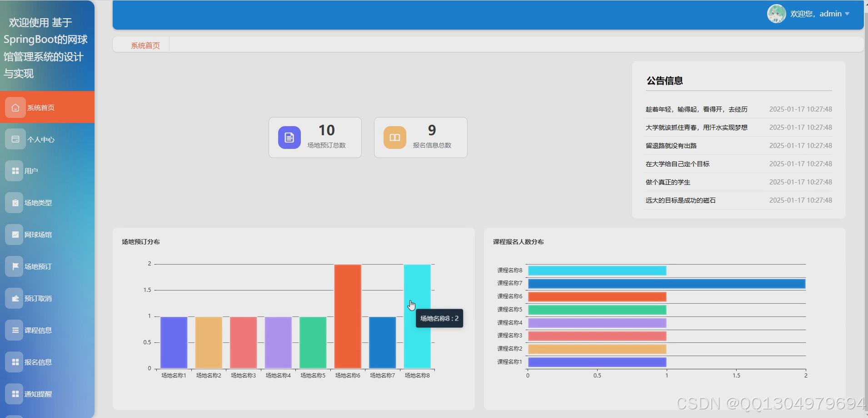868x418 pixels.
Task: Open announcement 大学就该抓住青春，用汗水实现梦想
Action: pos(696,127)
